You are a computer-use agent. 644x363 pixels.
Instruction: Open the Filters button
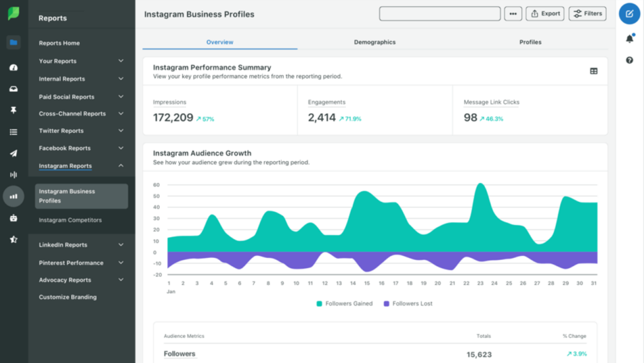587,13
